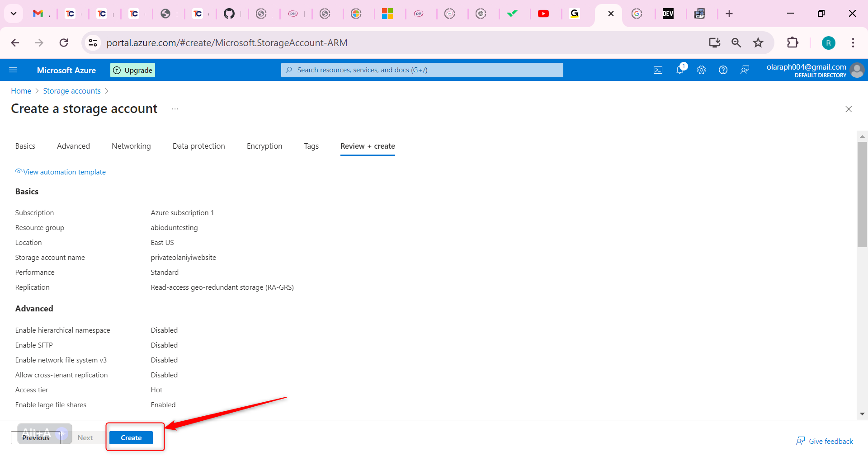Open the feedback icon beside Help
The height and width of the screenshot is (461, 868).
pyautogui.click(x=745, y=70)
